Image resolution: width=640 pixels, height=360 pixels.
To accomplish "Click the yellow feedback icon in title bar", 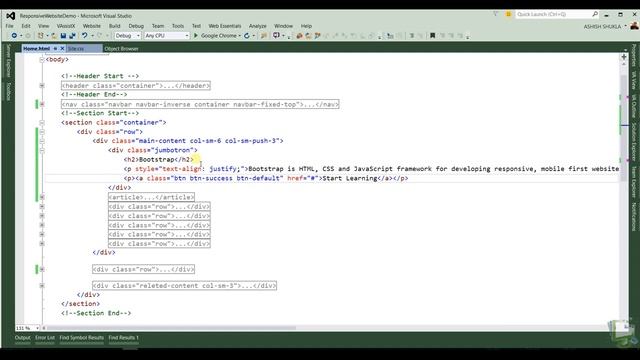I will (x=509, y=14).
